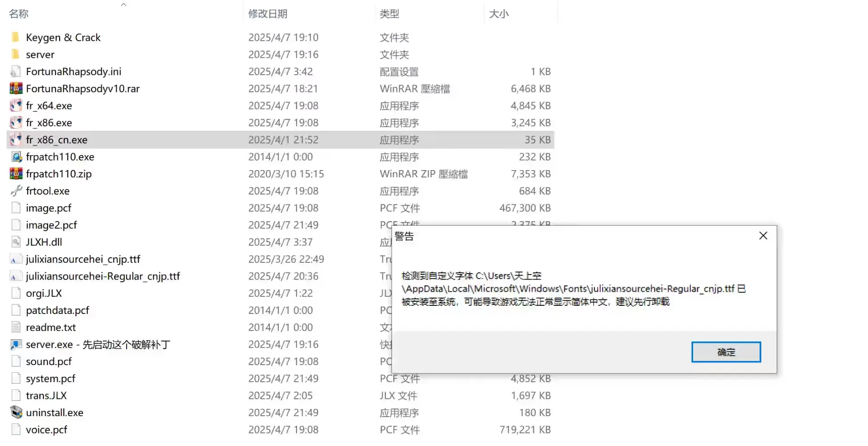Click date 2025/3/26 22:49 of julixiansourcehei_cnjp.ttf
This screenshot has width=868, height=446.
pyautogui.click(x=286, y=259)
